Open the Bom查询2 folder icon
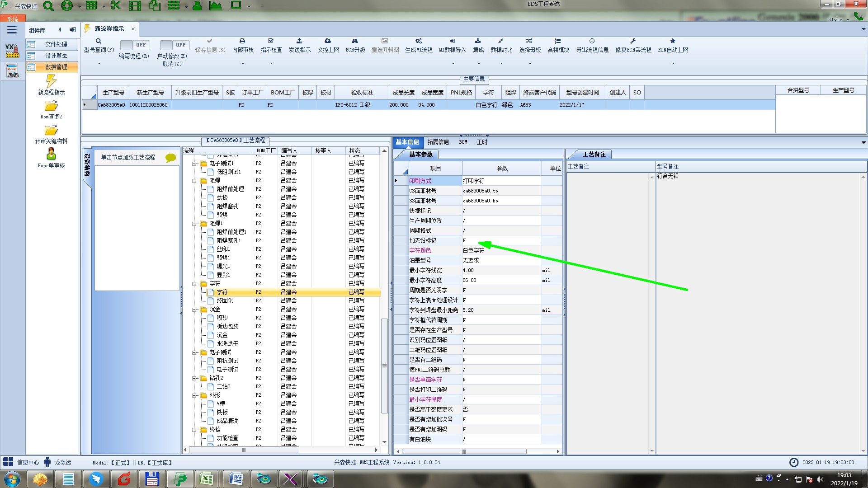The image size is (868, 488). pyautogui.click(x=51, y=106)
